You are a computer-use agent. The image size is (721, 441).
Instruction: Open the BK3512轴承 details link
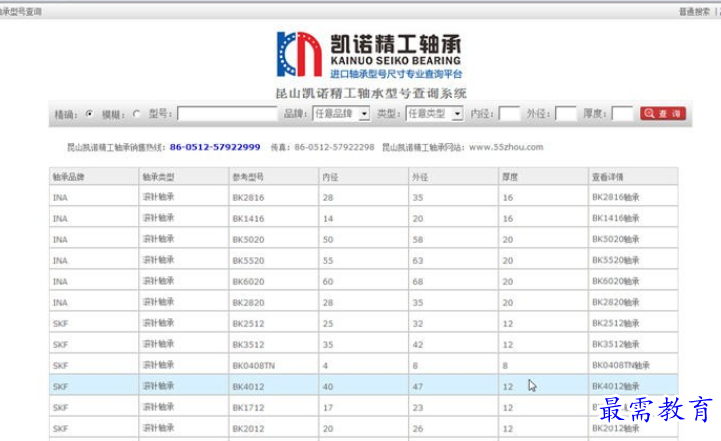614,344
